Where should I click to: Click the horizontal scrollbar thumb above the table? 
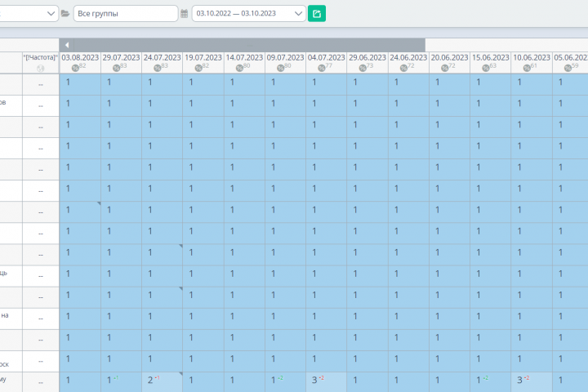point(249,45)
